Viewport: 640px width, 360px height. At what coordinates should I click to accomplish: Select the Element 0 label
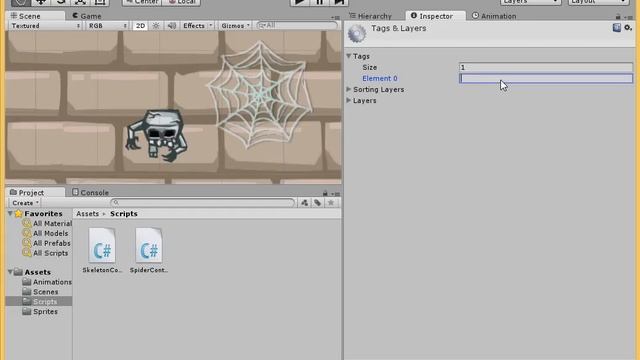(380, 78)
